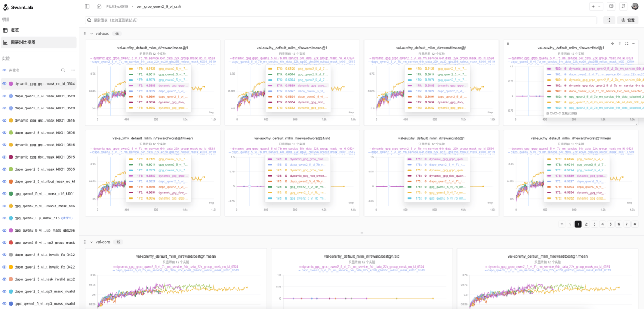Hide the dynamic_gpg_grp...mask_no_kl_0524 experiment
644x309 pixels.
4,83
